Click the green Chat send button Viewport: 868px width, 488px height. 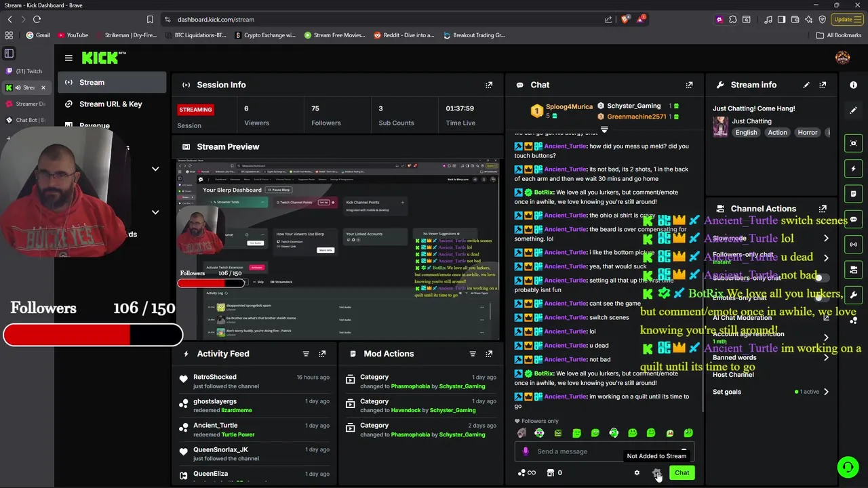(682, 473)
